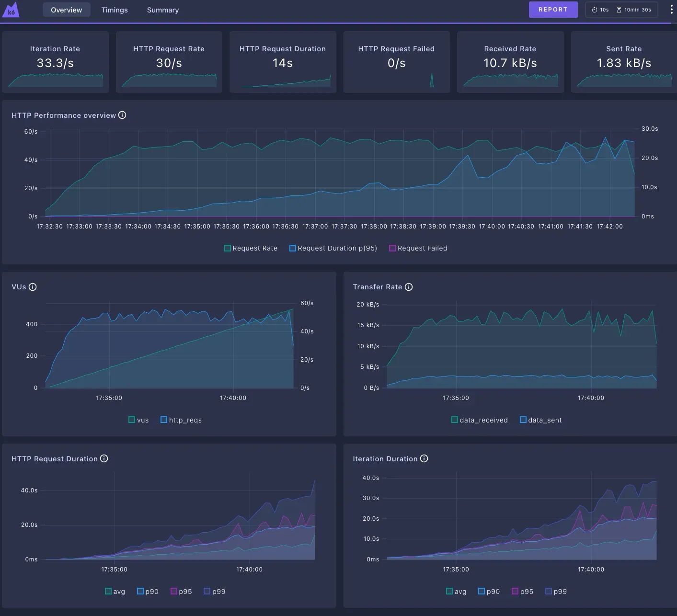Click the 10min 30s duration label
Screen dimensions: 677x616
point(638,10)
